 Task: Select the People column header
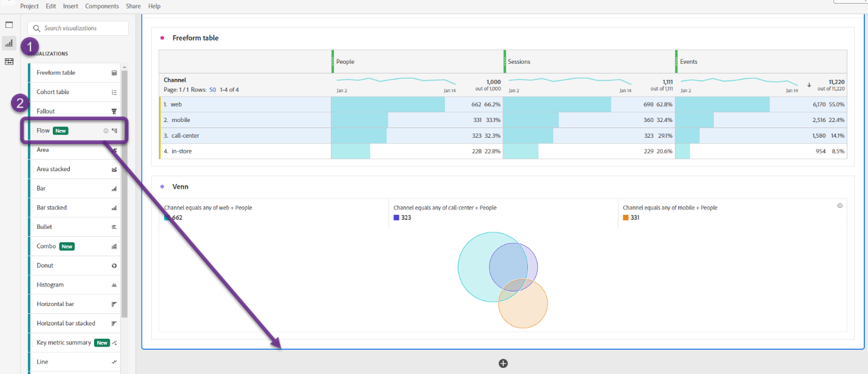(x=417, y=62)
